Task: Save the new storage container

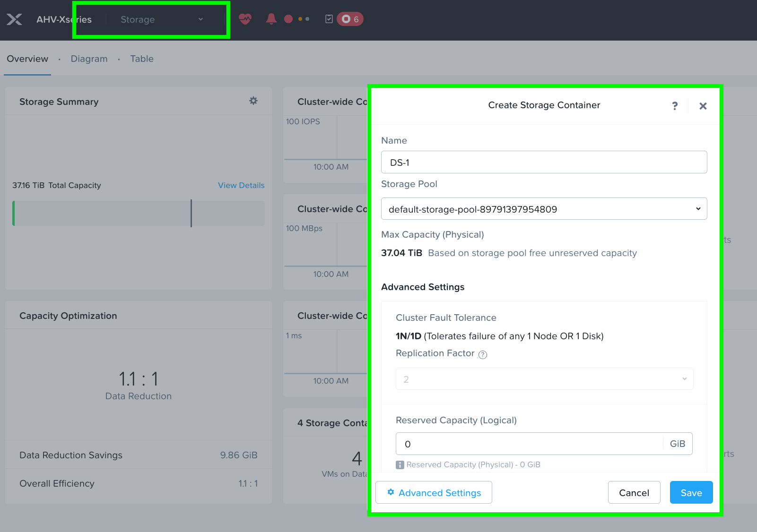Action: 691,492
